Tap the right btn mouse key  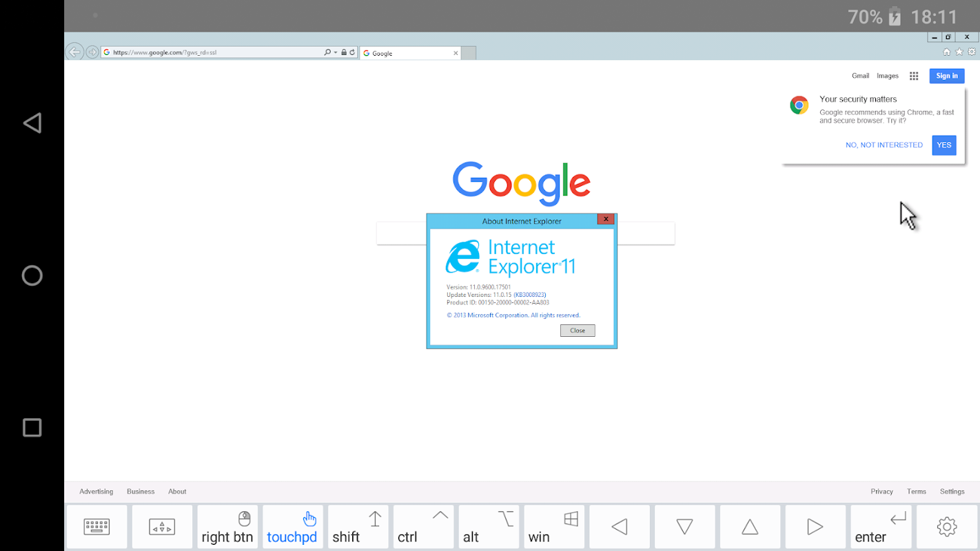227,527
